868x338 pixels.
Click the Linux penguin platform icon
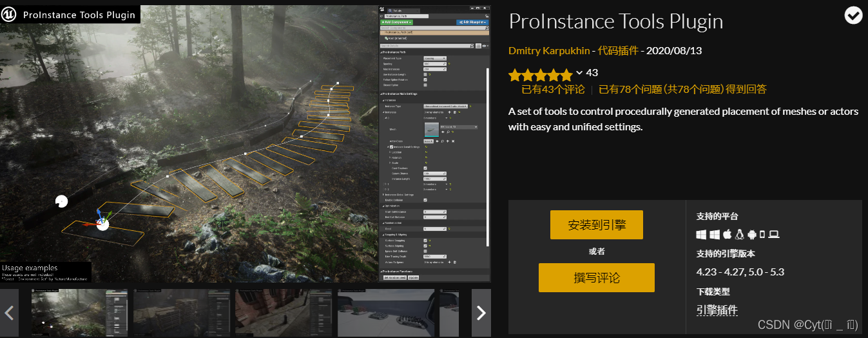(739, 234)
